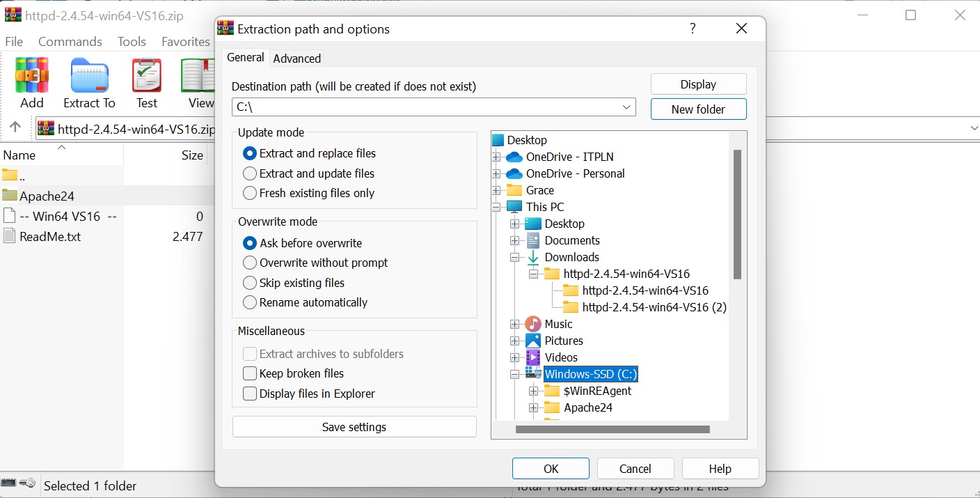Open the Destination path dropdown arrow
980x498 pixels.
pyautogui.click(x=626, y=107)
